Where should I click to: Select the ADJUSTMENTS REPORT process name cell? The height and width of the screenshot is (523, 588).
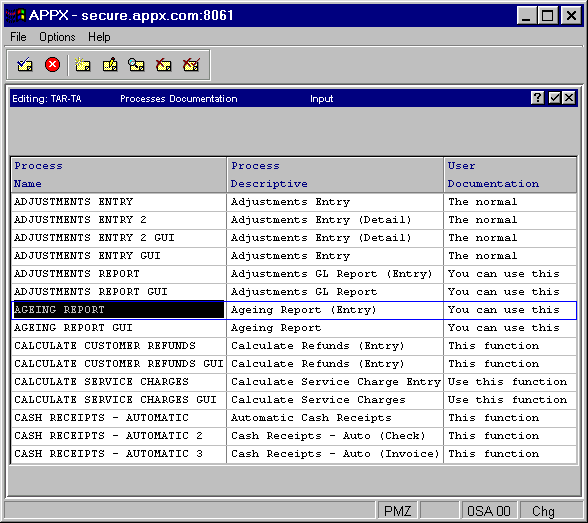[118, 274]
